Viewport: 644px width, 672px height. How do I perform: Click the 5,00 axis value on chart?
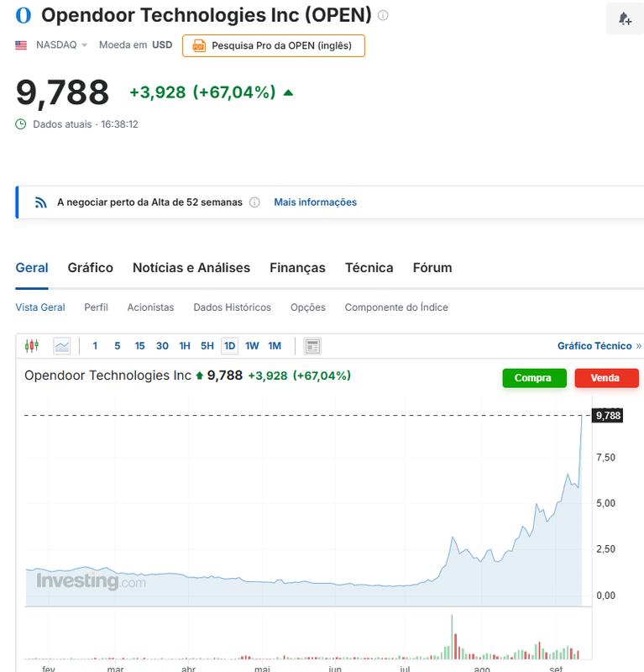605,503
